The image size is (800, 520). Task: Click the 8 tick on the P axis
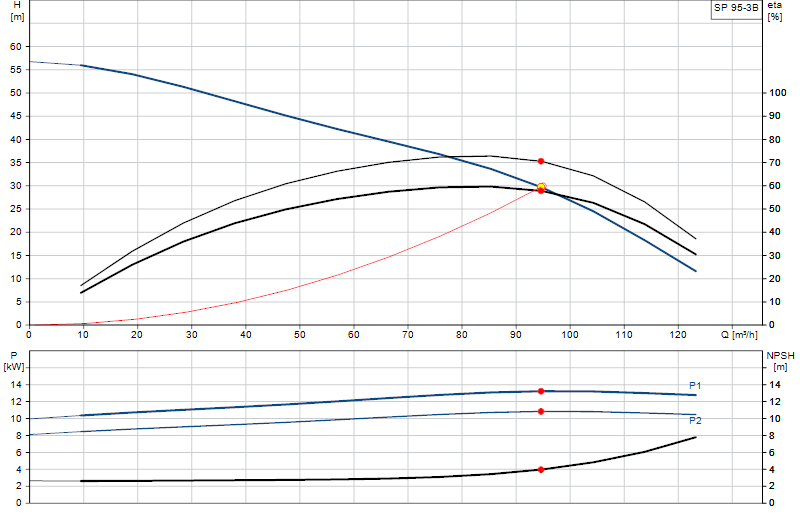click(18, 436)
